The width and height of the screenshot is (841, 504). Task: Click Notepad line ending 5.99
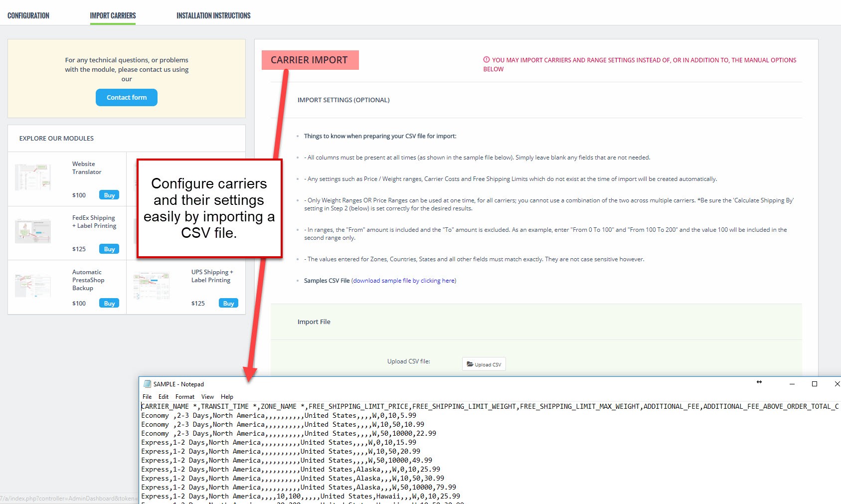(x=279, y=415)
